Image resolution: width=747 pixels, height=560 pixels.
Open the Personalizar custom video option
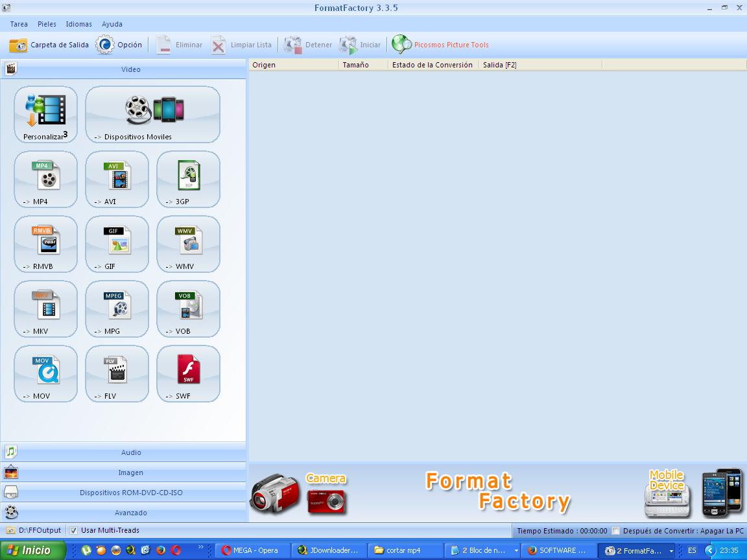[x=46, y=114]
